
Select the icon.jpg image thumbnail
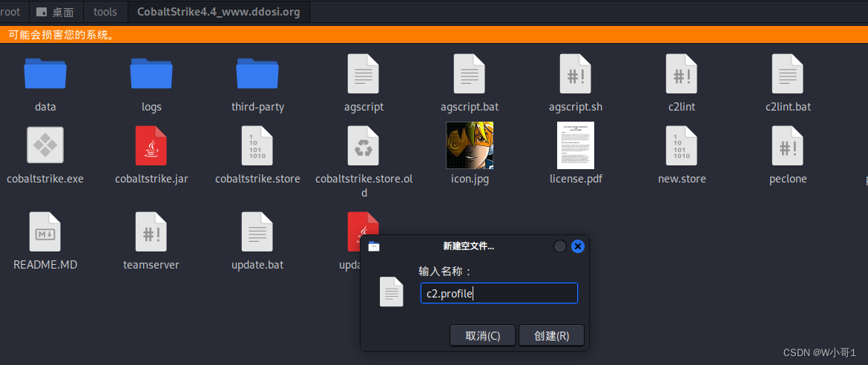tap(470, 145)
